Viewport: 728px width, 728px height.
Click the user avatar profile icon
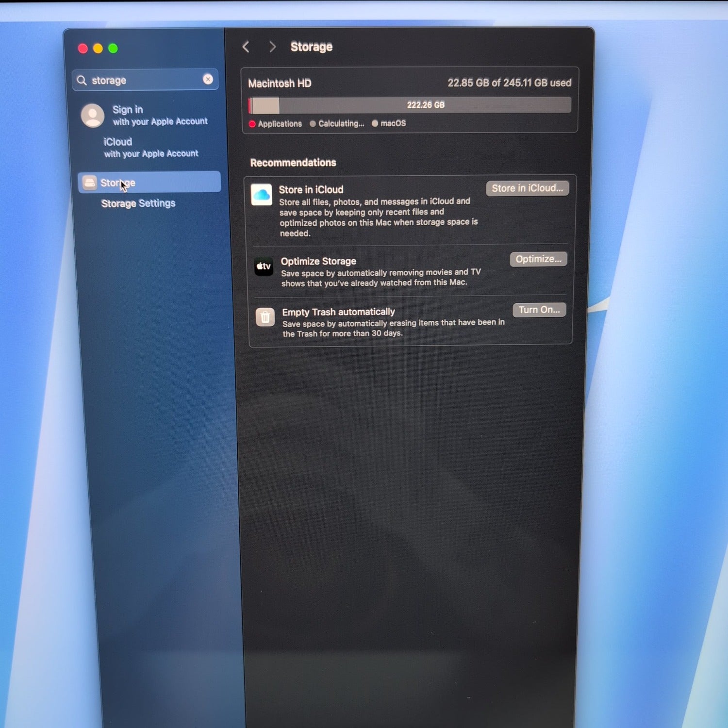[92, 116]
